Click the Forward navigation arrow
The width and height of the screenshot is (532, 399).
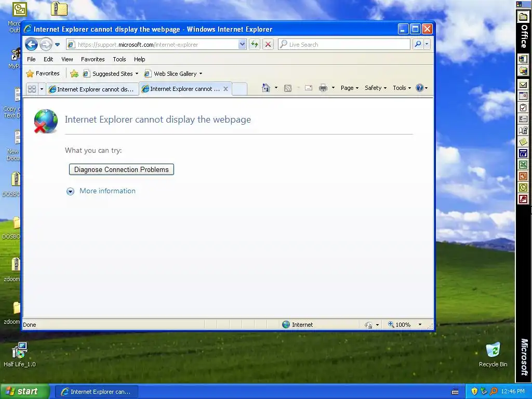[46, 44]
